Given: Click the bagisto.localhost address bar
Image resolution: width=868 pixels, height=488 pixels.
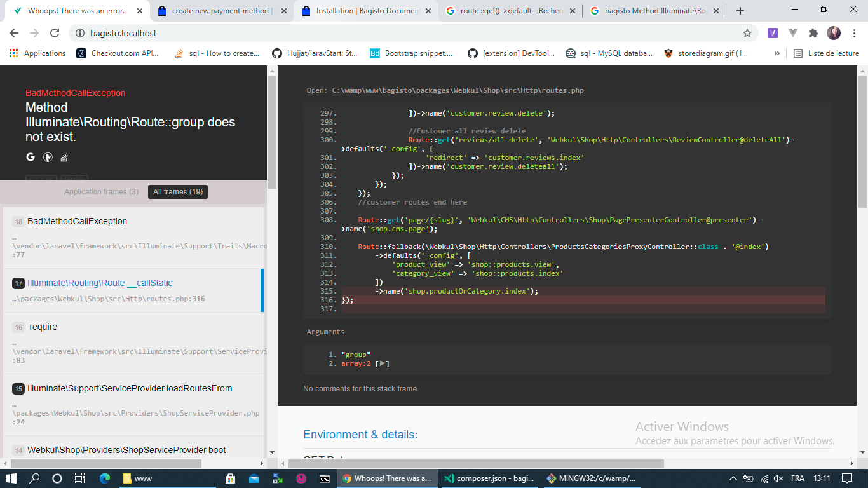Looking at the screenshot, I should point(407,33).
